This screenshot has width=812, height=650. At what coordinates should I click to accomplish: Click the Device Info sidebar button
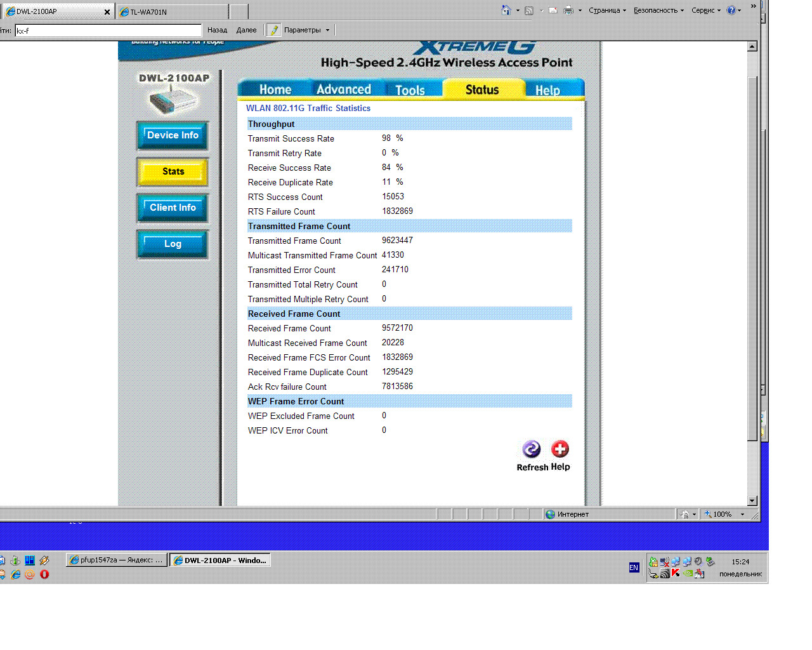(x=173, y=135)
